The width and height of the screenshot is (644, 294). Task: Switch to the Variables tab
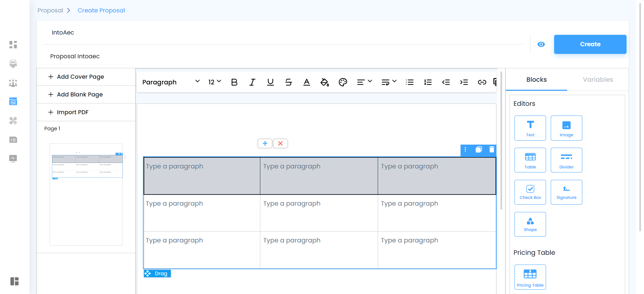[x=598, y=80]
